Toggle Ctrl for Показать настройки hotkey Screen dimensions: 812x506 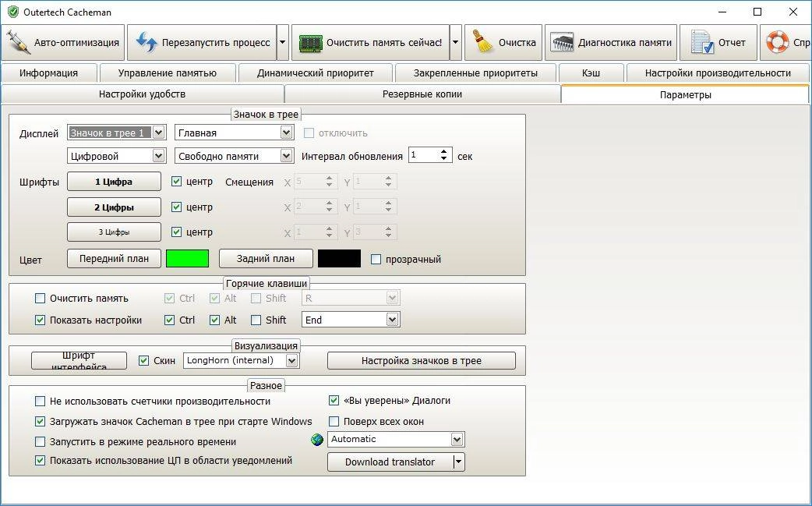[169, 320]
